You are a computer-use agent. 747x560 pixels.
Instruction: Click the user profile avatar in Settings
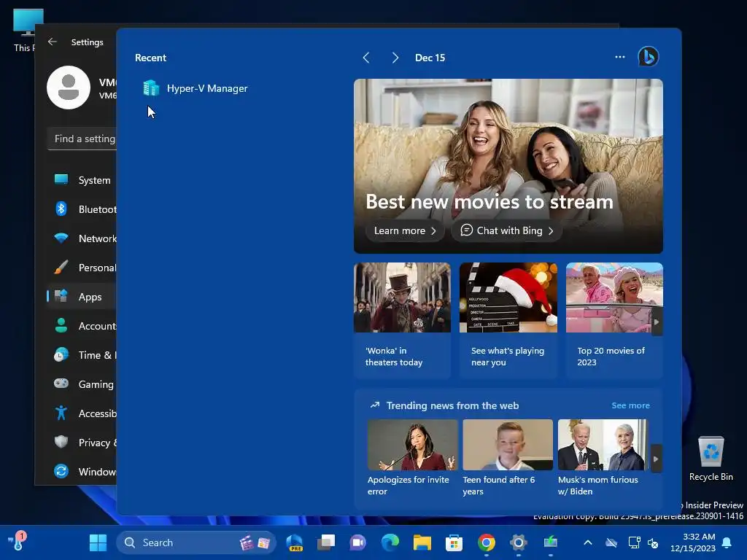(x=69, y=87)
